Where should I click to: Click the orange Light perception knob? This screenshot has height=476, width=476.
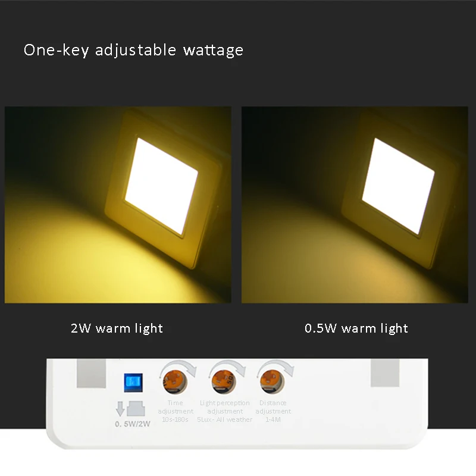pos(224,381)
